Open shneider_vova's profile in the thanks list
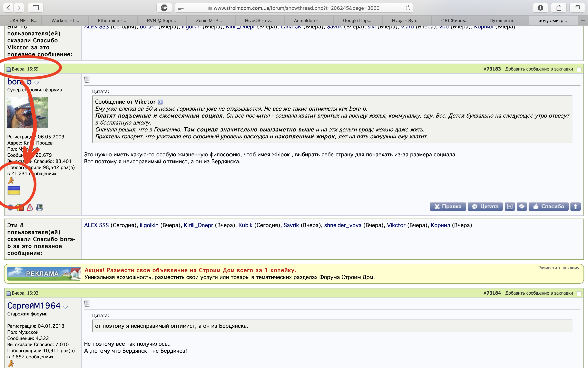This screenshot has height=368, width=588. [343, 225]
